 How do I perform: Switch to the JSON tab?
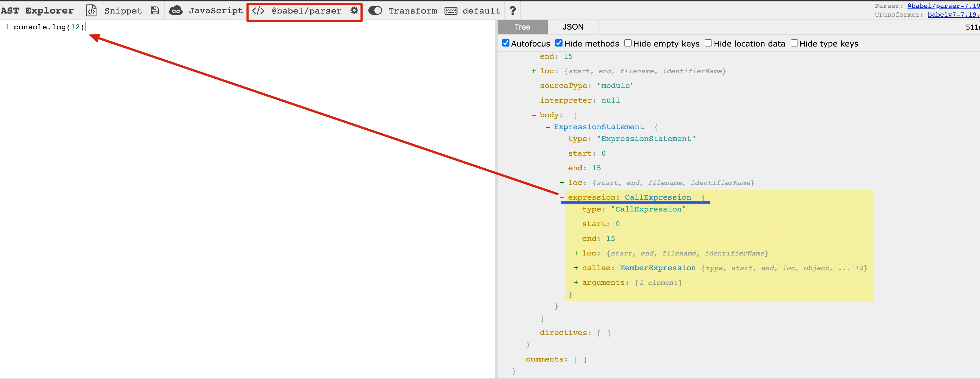[573, 27]
